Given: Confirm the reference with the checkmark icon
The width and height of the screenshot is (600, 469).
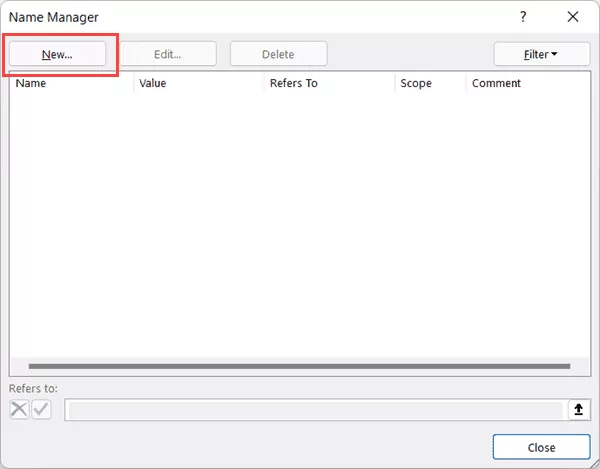Looking at the screenshot, I should (x=41, y=409).
